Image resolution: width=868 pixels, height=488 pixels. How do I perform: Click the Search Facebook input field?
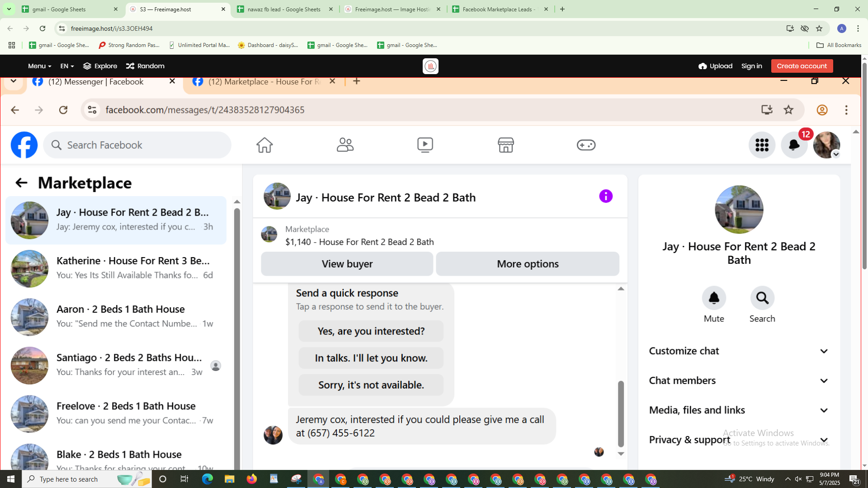click(x=138, y=145)
